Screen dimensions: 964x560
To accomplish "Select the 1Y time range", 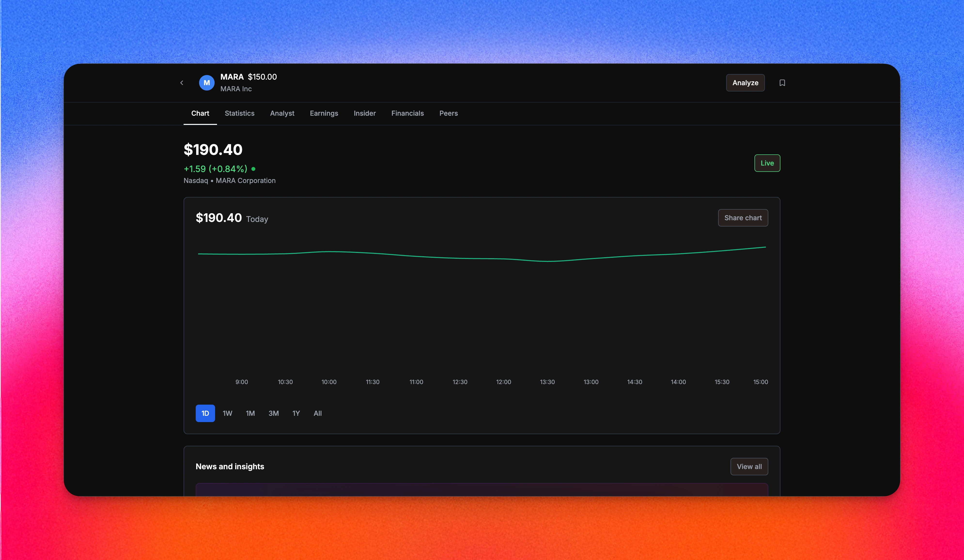I will pos(296,413).
